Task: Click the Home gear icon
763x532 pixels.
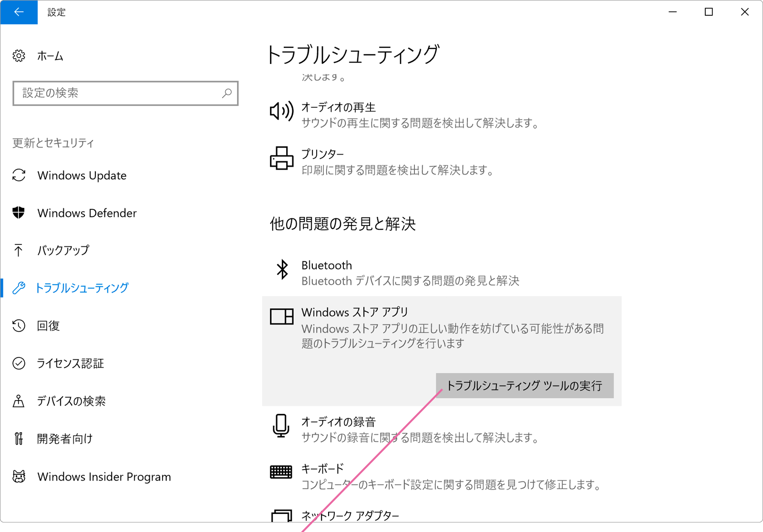Action: (x=19, y=56)
